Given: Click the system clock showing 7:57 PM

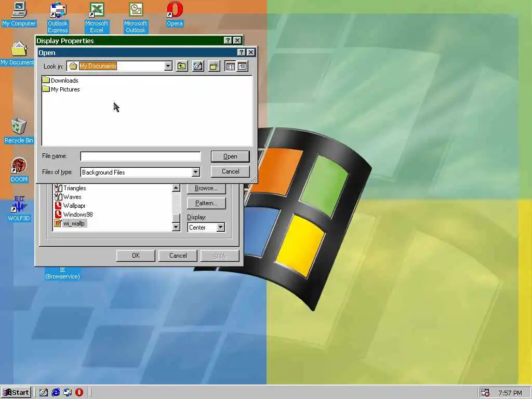Looking at the screenshot, I should pyautogui.click(x=510, y=393).
